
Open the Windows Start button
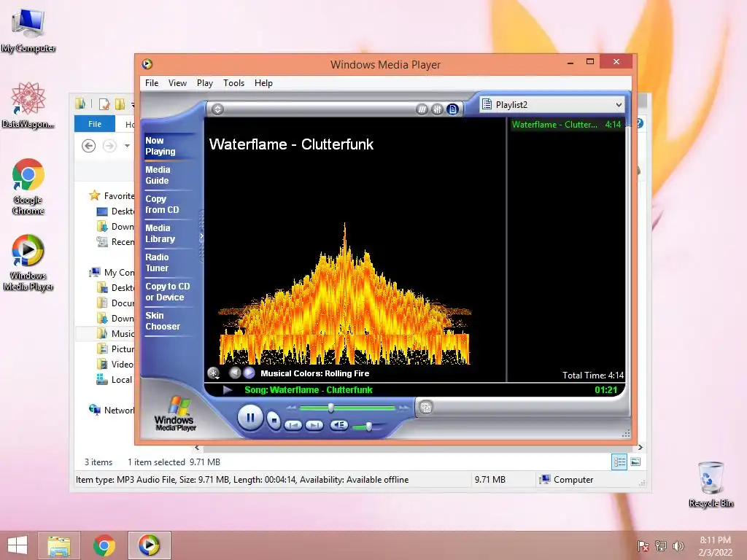18,545
